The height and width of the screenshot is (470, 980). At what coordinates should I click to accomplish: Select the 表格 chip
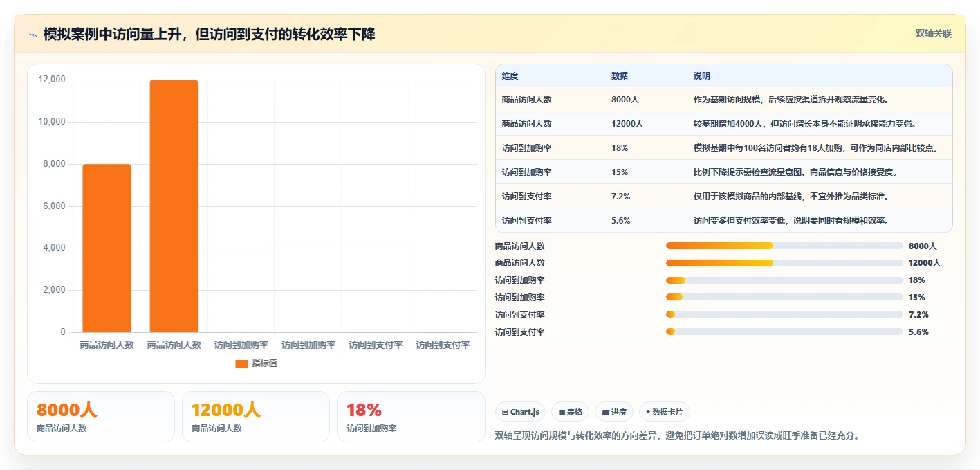coord(570,412)
